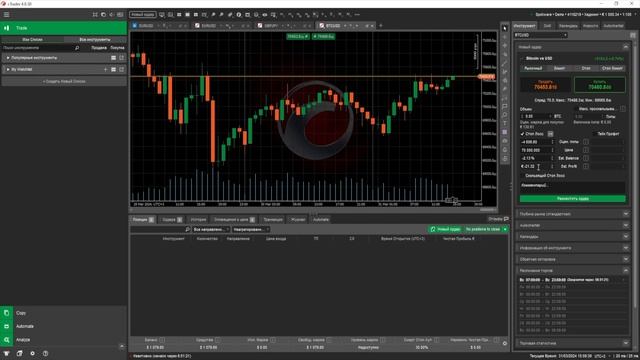
Task: Expand the Calendar panel in right sidebar
Action: tap(626, 237)
